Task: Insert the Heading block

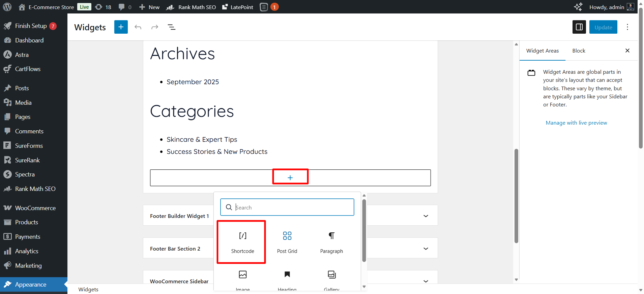Action: [x=287, y=280]
